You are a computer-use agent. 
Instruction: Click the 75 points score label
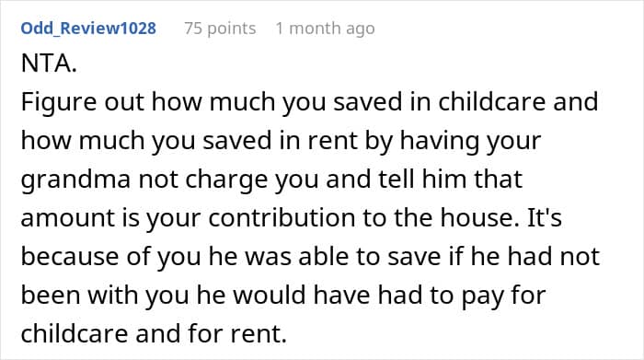tap(220, 29)
